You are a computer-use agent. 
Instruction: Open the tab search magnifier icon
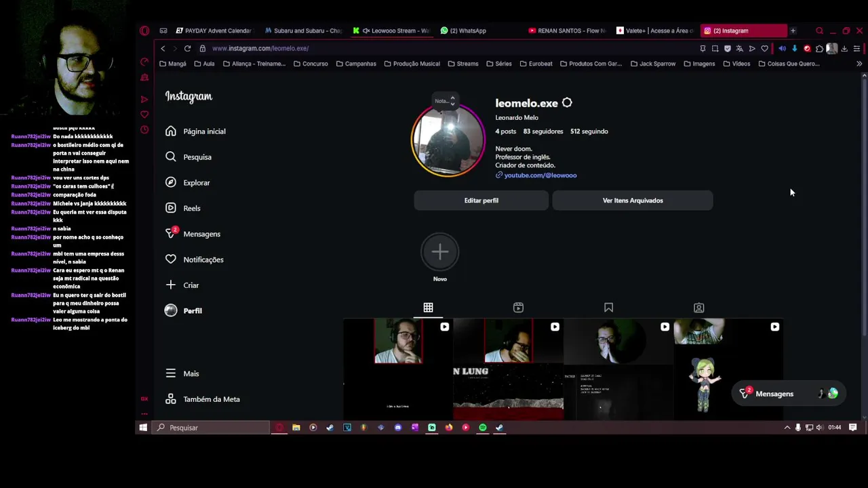[819, 30]
